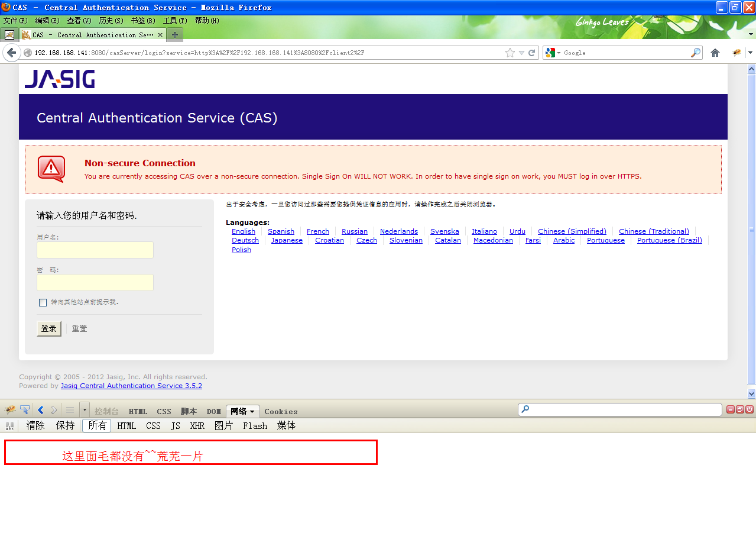
Task: Open the 工具 menu
Action: point(175,21)
